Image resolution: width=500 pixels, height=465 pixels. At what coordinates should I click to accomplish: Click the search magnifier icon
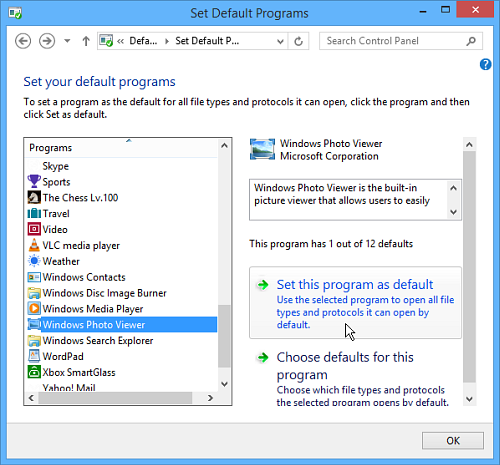[471, 41]
